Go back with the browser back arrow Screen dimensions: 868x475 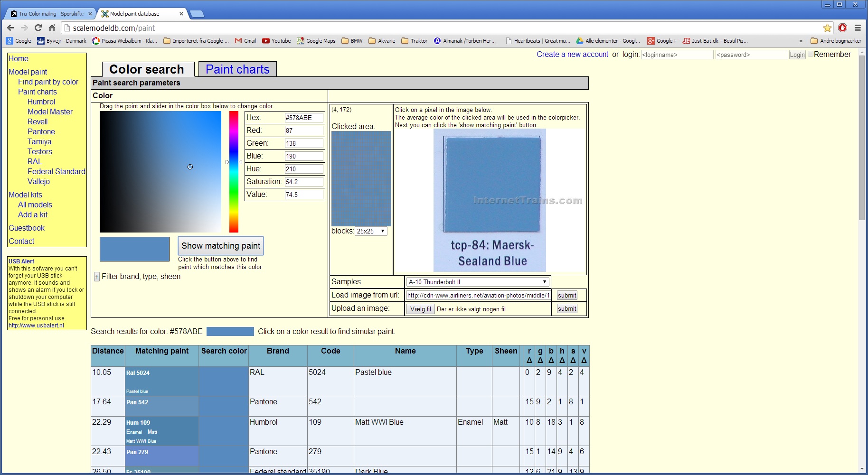(x=11, y=28)
